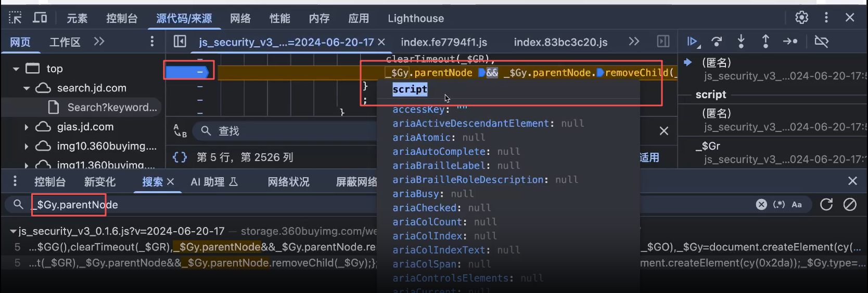
Task: Open the 应用 panel tab
Action: pyautogui.click(x=359, y=19)
